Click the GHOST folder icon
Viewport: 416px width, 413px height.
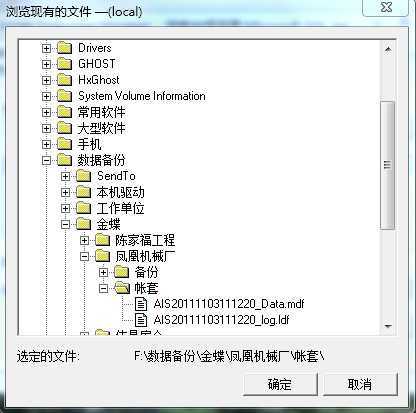(x=64, y=64)
